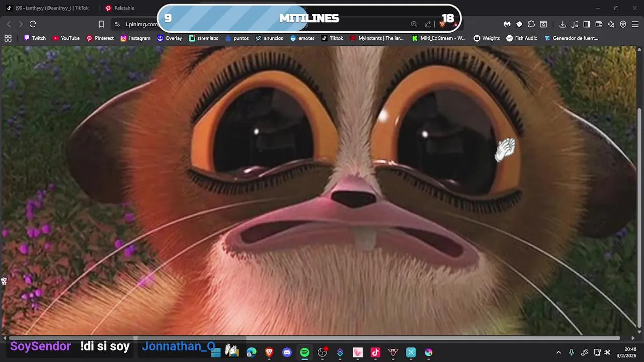Click the microphone tray icon

tap(572, 352)
